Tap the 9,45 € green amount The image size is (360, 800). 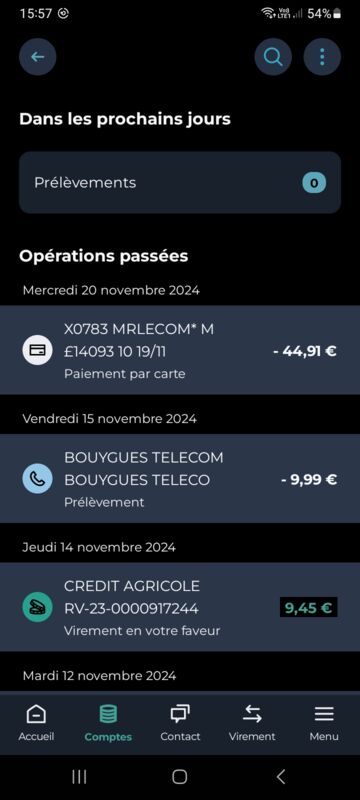308,607
